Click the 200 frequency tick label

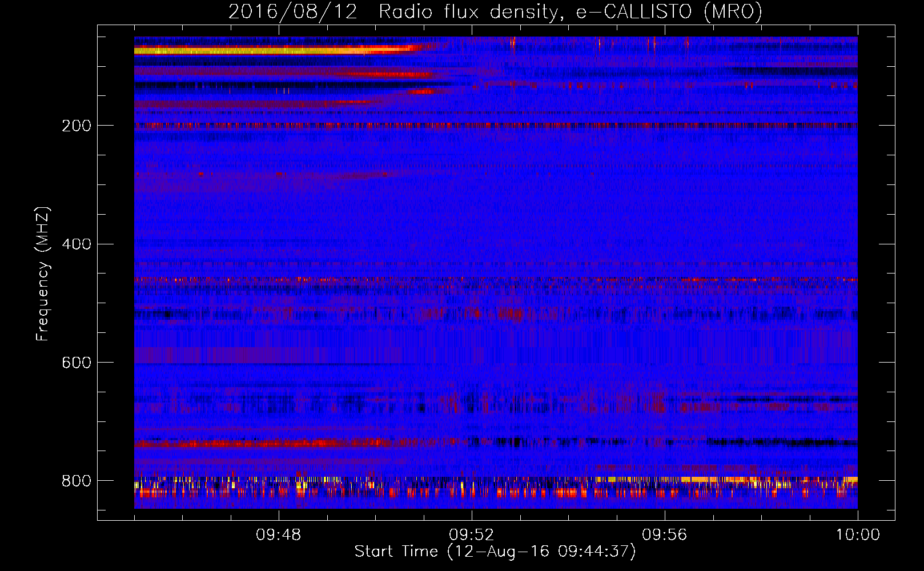77,126
